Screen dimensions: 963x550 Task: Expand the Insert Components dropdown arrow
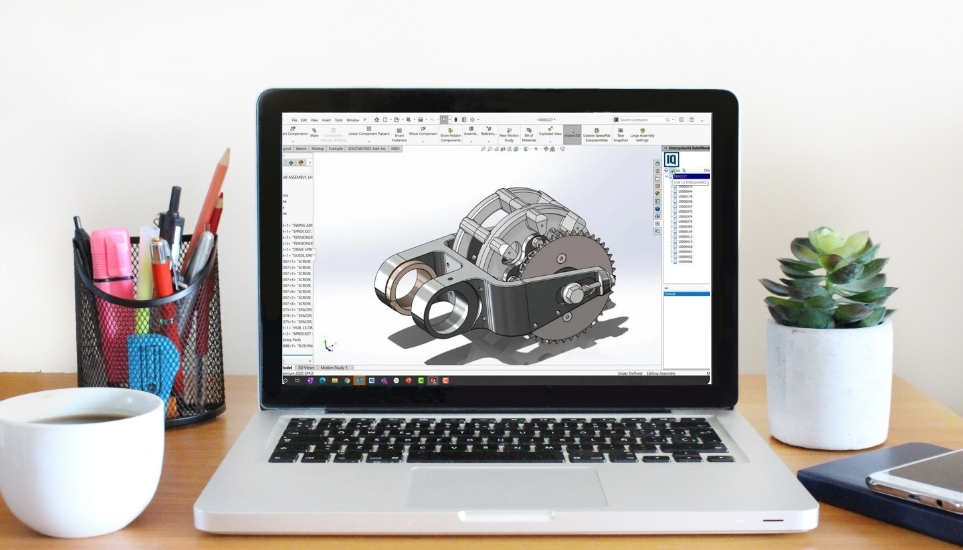[292, 140]
